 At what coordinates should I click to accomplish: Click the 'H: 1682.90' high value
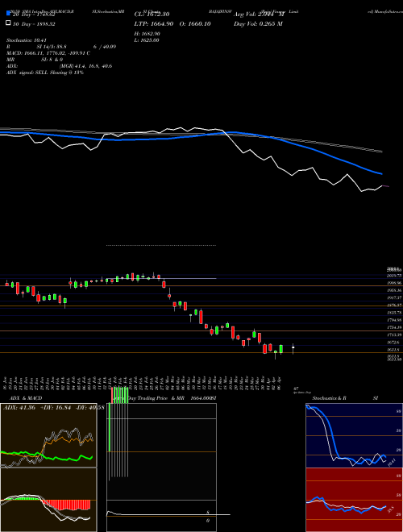tap(147, 34)
